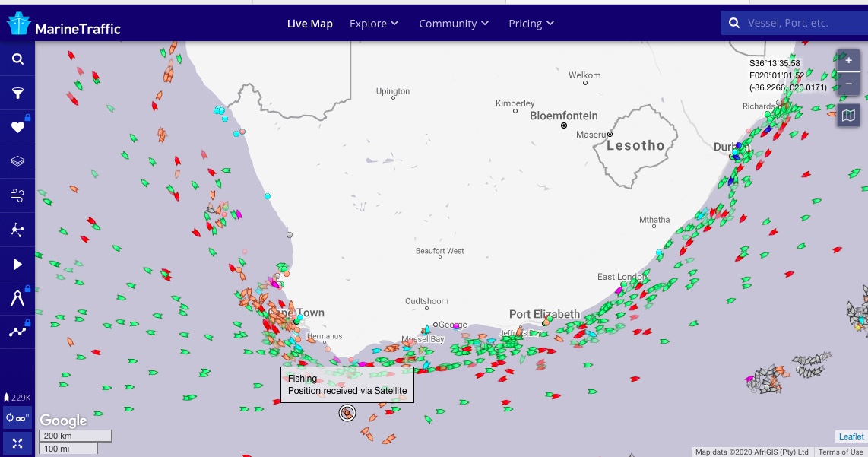The image size is (868, 457).
Task: Open the map filters (funnel) icon
Action: [17, 92]
